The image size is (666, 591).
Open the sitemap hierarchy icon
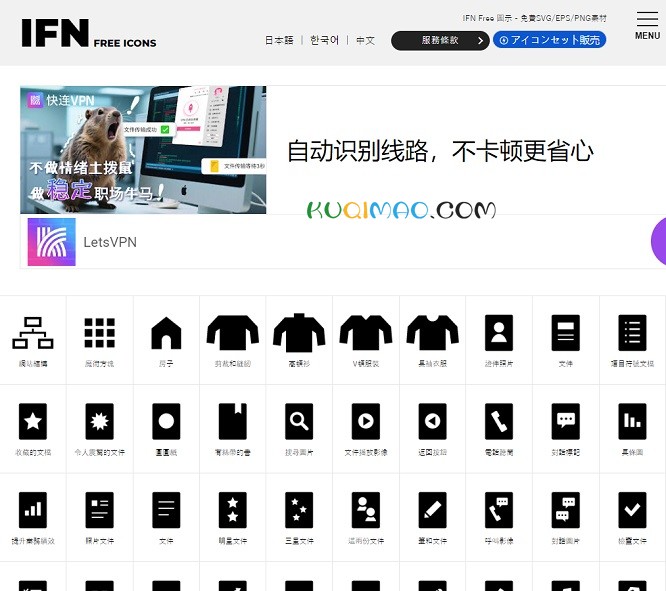click(33, 333)
